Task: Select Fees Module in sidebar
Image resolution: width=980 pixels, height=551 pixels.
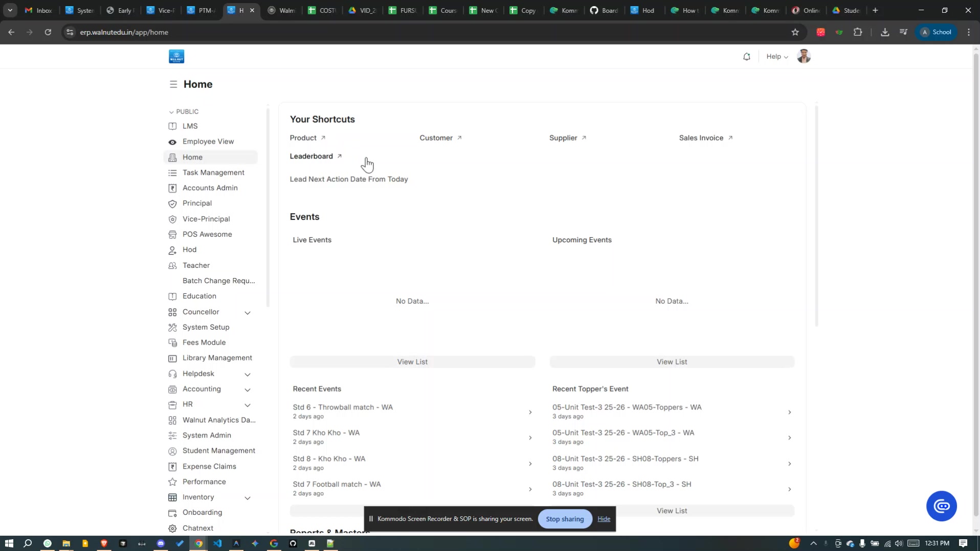Action: pos(204,342)
